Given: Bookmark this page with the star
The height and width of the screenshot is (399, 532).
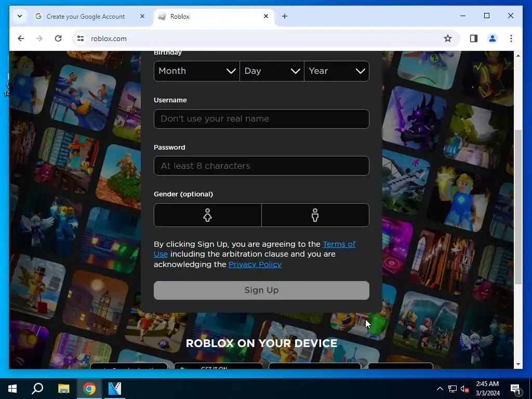Looking at the screenshot, I should pyautogui.click(x=448, y=38).
